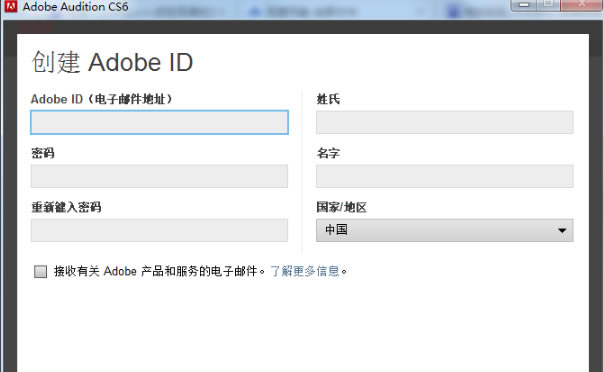The image size is (604, 372).
Task: Click the Adobe ID（电子邮件地址）label
Action: pos(102,99)
